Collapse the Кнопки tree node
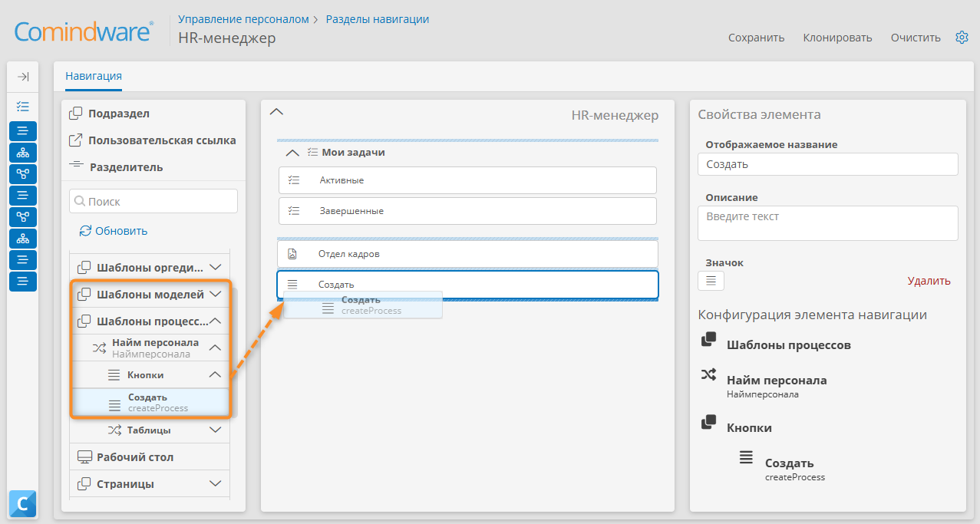This screenshot has width=980, height=524. 216,374
